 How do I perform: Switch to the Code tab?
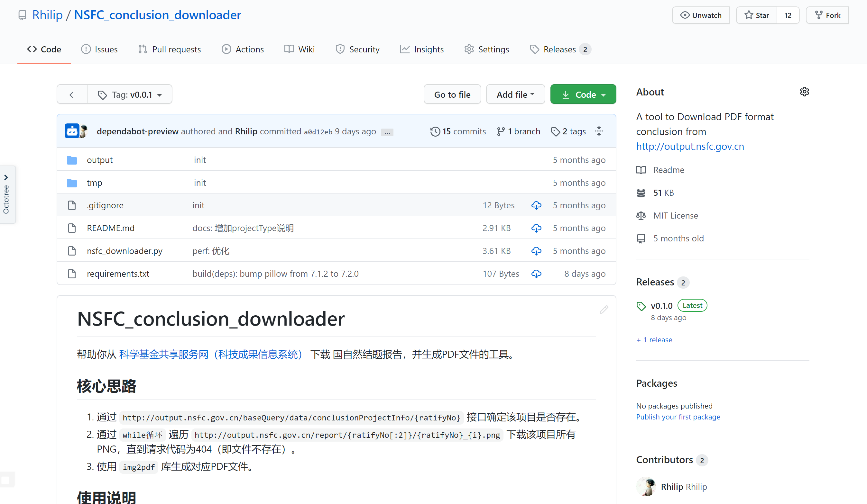[44, 49]
